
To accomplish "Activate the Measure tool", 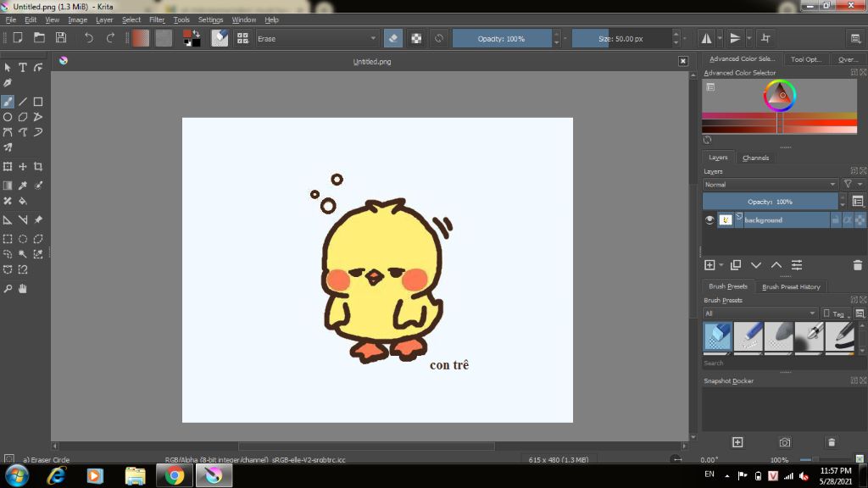I will (23, 219).
